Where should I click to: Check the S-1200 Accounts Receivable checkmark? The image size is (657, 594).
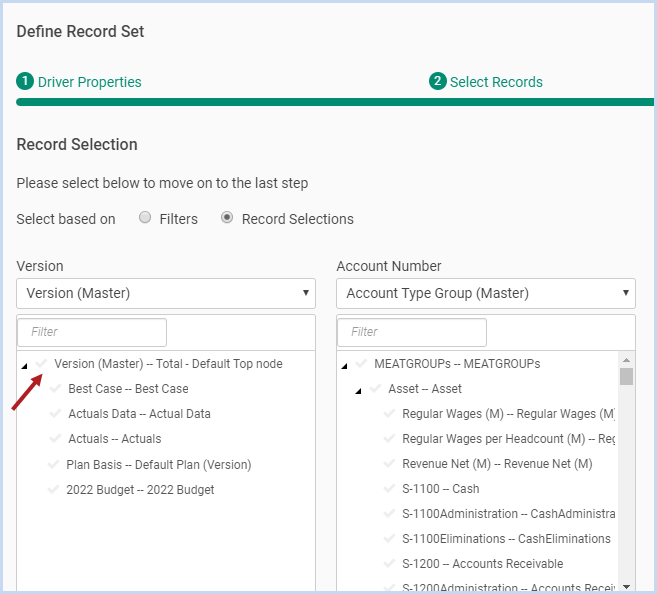389,564
